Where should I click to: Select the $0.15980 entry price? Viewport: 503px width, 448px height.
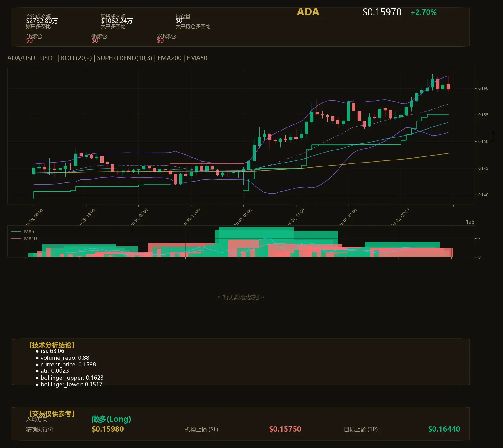coord(108,429)
